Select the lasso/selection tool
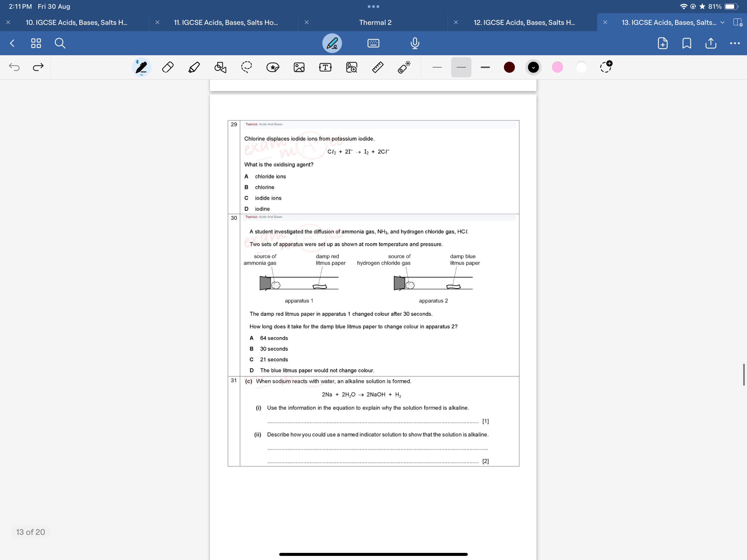This screenshot has height=560, width=747. tap(246, 67)
